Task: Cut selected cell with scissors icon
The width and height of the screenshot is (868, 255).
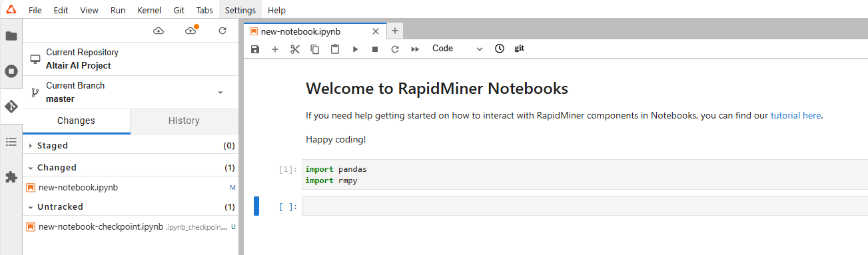Action: click(x=295, y=49)
